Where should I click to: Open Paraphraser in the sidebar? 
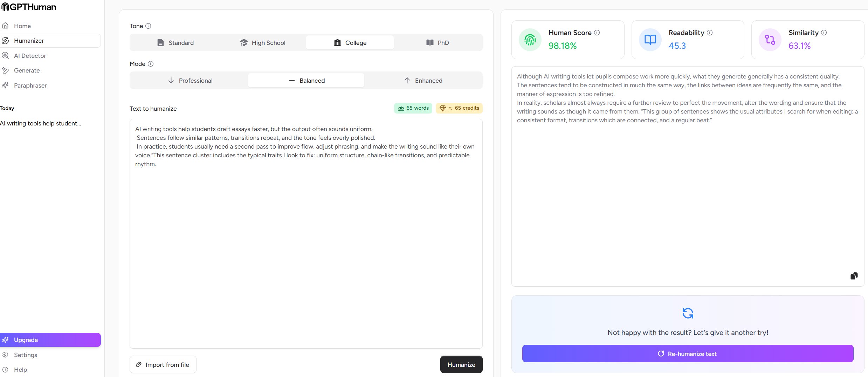(30, 85)
